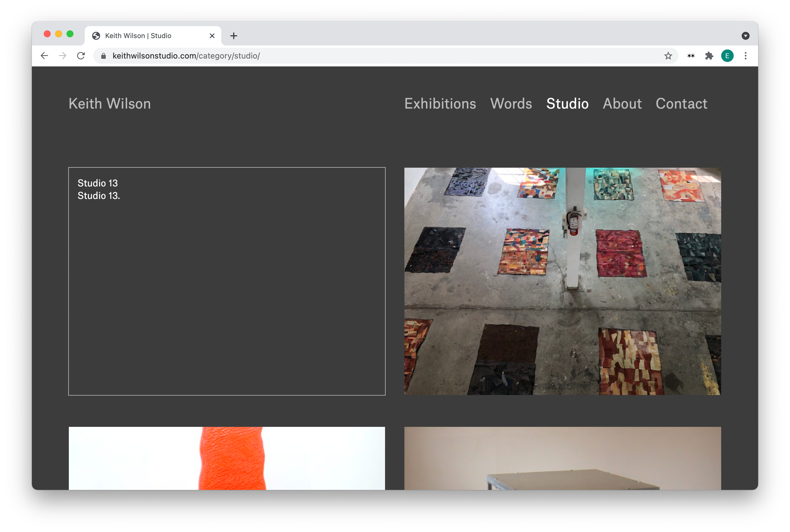Click the green E profile avatar
The height and width of the screenshot is (532, 790).
click(727, 56)
